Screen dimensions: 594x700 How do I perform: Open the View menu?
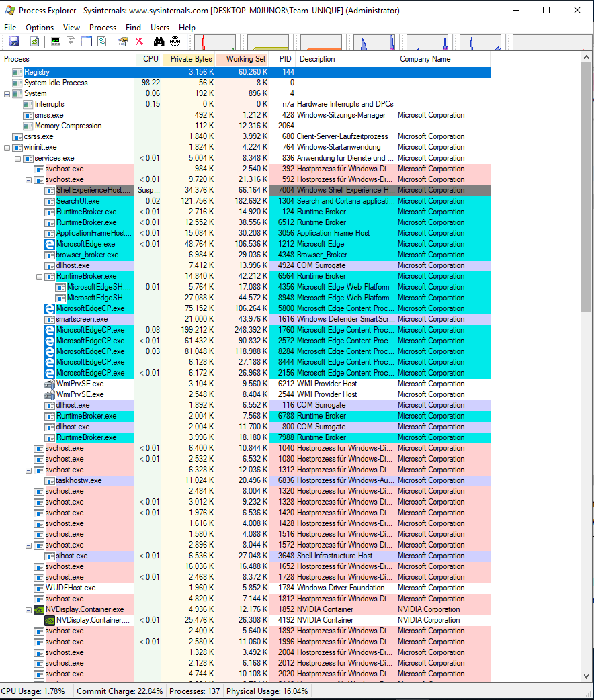71,28
